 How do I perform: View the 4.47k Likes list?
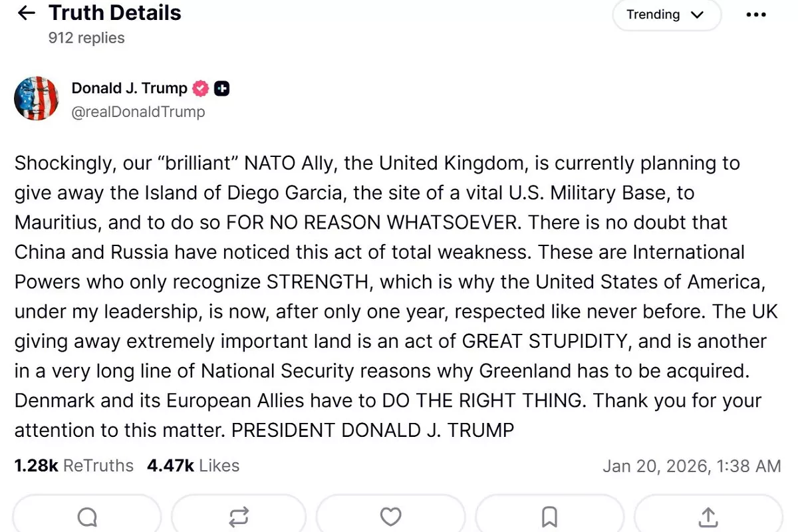[193, 465]
